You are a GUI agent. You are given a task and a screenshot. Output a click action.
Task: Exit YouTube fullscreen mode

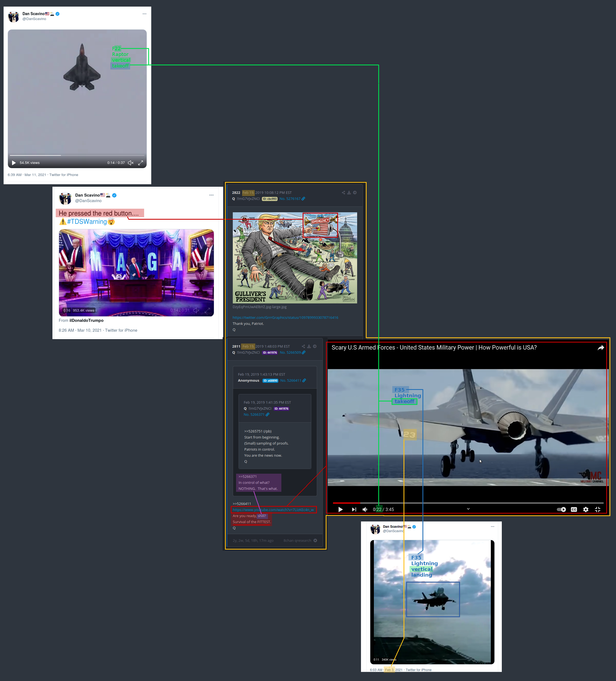[598, 509]
